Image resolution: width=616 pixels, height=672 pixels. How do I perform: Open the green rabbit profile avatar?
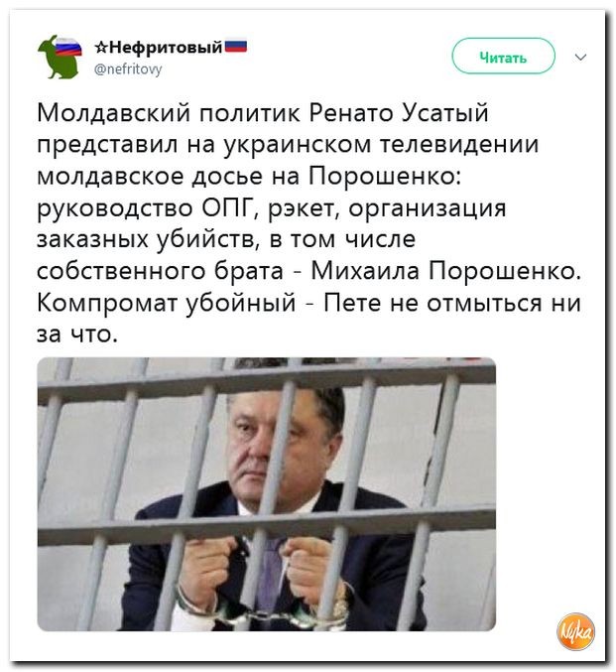(x=60, y=57)
